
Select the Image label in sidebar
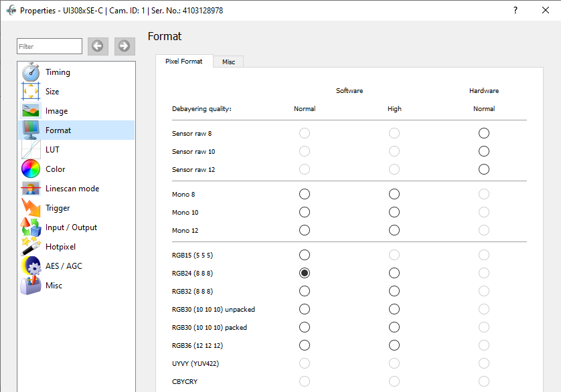(x=56, y=111)
